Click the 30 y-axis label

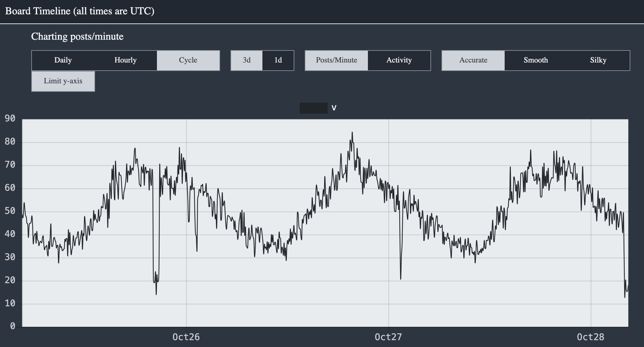click(x=10, y=257)
